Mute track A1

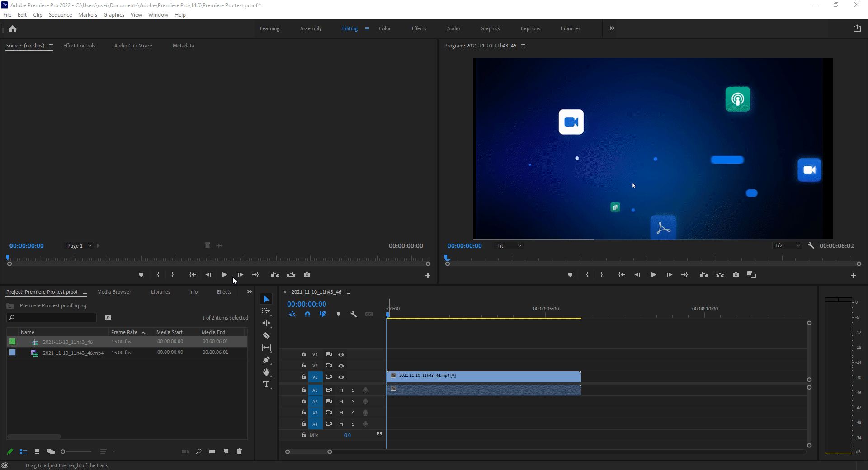click(x=341, y=390)
